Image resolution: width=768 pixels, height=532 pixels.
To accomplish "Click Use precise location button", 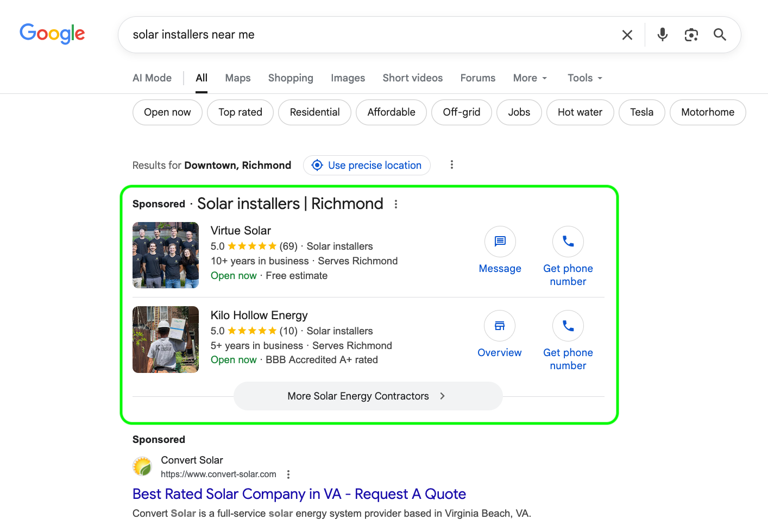I will [x=367, y=166].
